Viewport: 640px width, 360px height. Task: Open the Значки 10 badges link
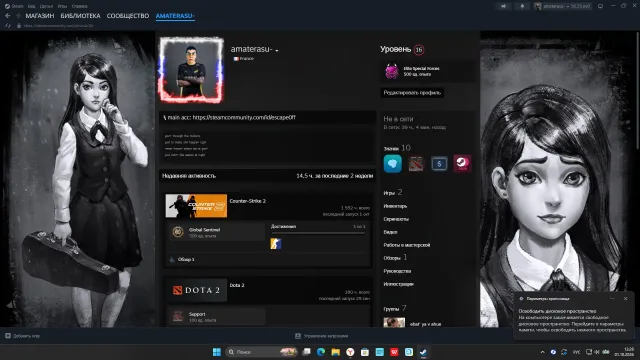point(397,148)
